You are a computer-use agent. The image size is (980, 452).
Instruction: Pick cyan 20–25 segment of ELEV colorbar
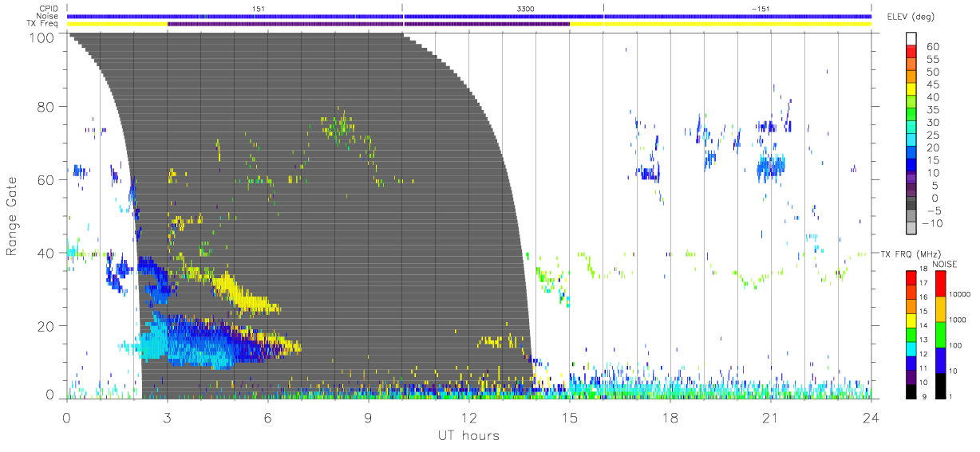click(912, 141)
